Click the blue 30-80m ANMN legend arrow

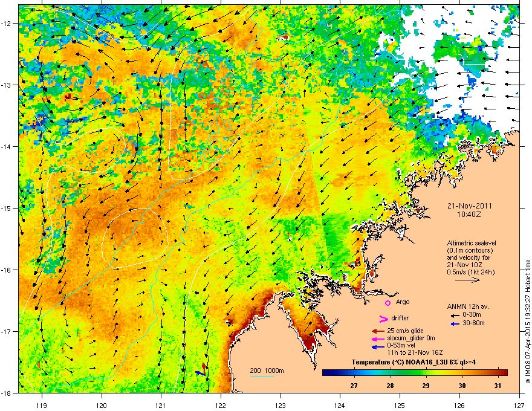coord(455,324)
